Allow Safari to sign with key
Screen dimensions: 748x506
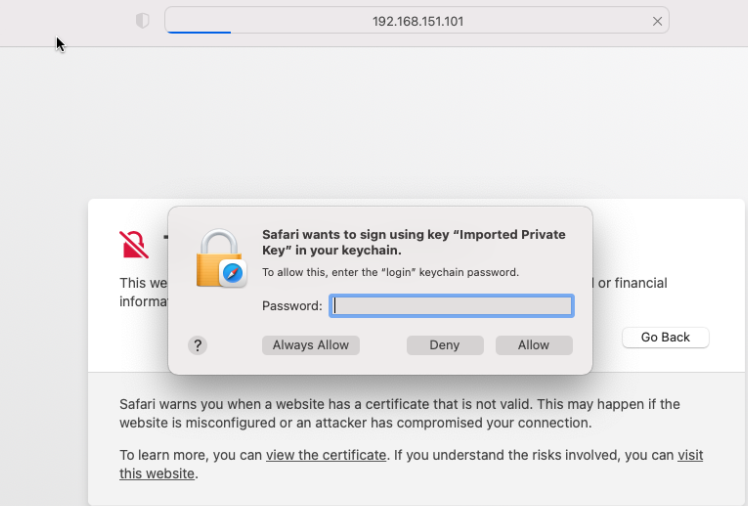point(534,345)
